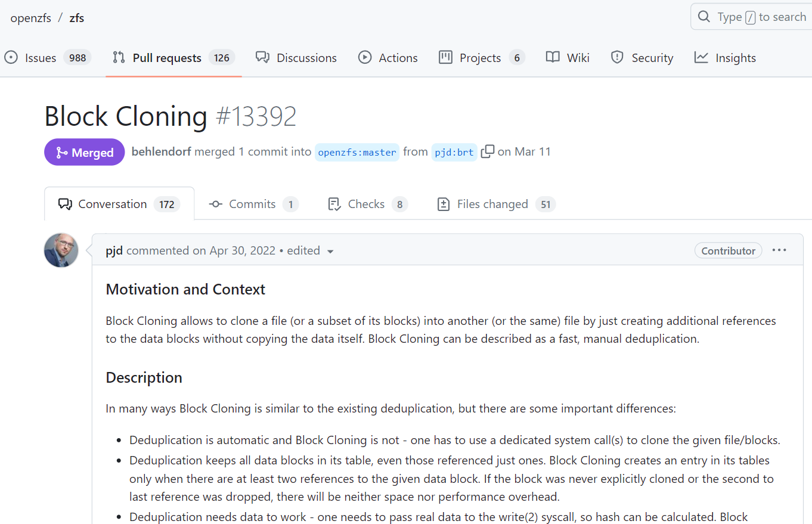812x524 pixels.
Task: Click the pull request number #13392
Action: [x=256, y=116]
